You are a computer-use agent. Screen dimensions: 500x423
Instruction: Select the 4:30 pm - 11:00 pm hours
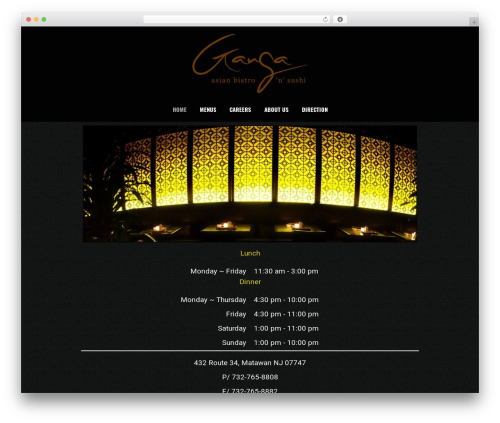[286, 314]
